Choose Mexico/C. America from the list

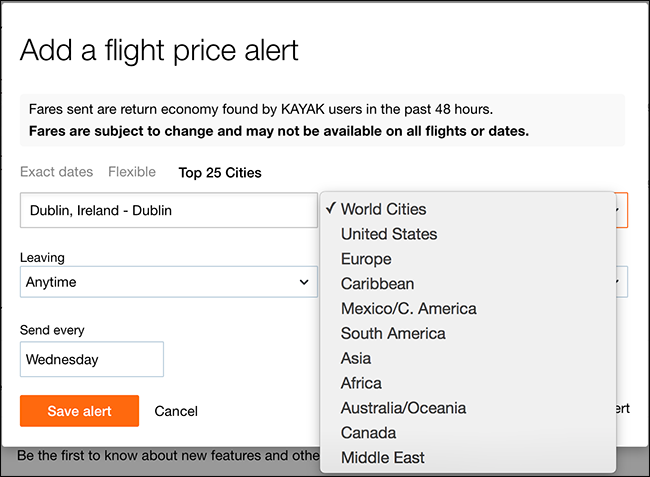coord(408,308)
